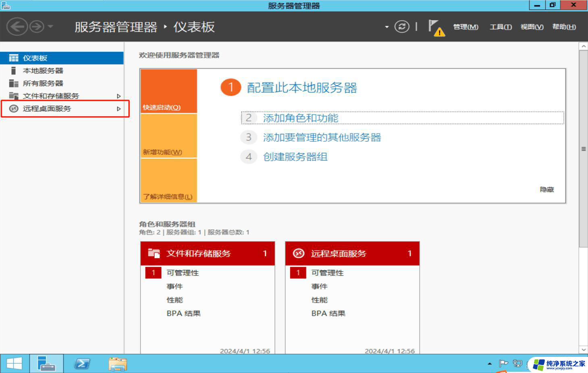Select 所有服务器 in the sidebar
Viewport: 588px width, 373px height.
[62, 83]
